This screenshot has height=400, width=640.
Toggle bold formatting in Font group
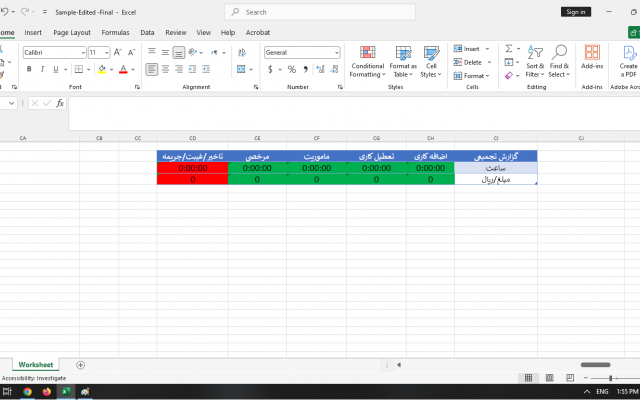(x=29, y=69)
